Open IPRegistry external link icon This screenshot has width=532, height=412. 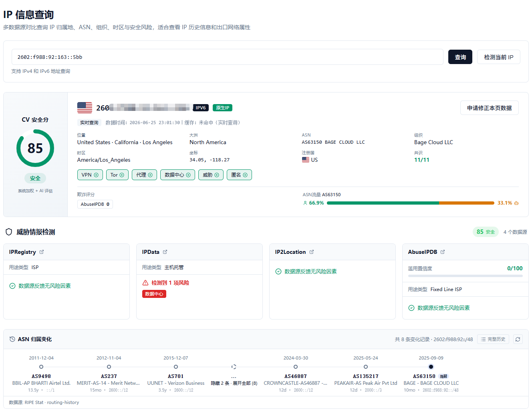click(x=42, y=252)
